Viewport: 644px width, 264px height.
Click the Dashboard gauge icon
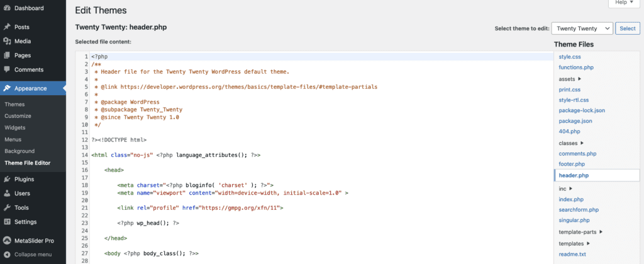[x=6, y=8]
